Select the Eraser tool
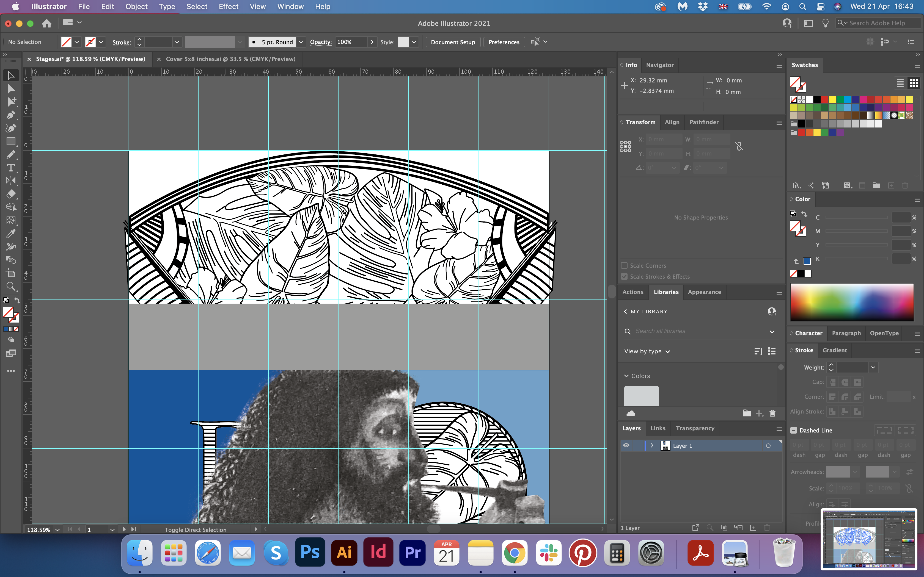 coord(11,194)
